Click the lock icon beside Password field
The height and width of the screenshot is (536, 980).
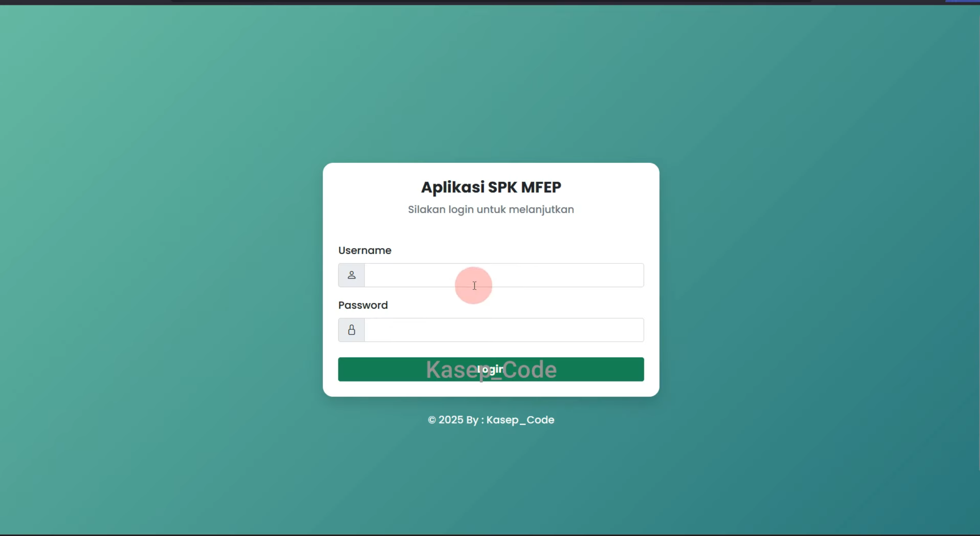351,330
